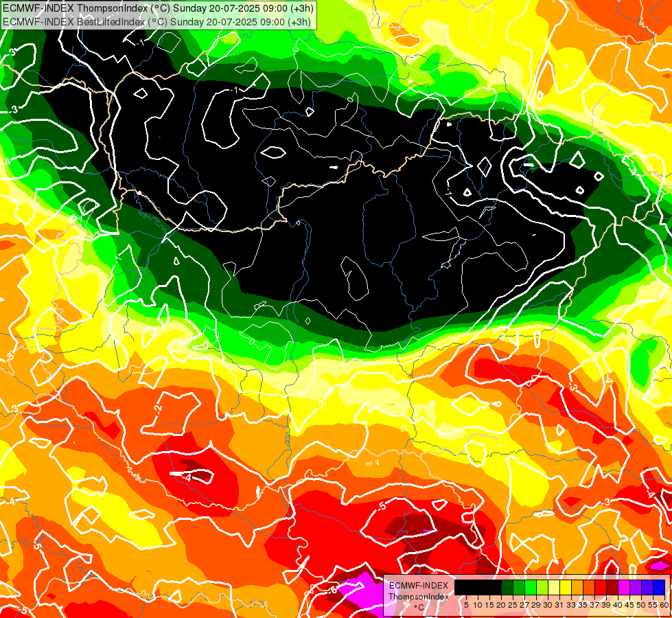Click the yellow 31–33 legend swatch
672x618 pixels.
566,588
